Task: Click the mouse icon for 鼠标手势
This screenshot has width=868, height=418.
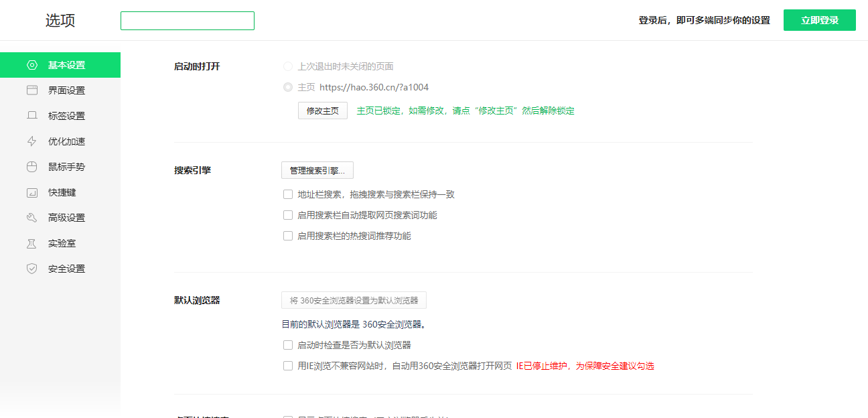Action: click(x=31, y=167)
